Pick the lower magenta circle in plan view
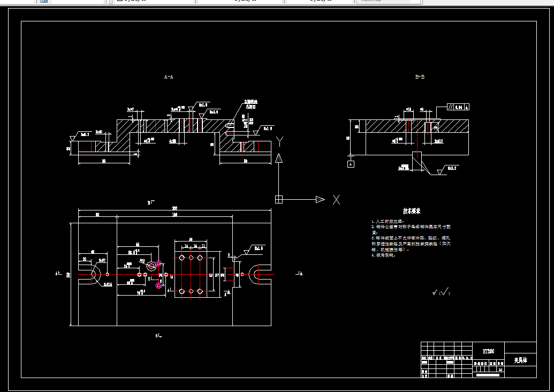The height and width of the screenshot is (392, 554). click(x=158, y=285)
